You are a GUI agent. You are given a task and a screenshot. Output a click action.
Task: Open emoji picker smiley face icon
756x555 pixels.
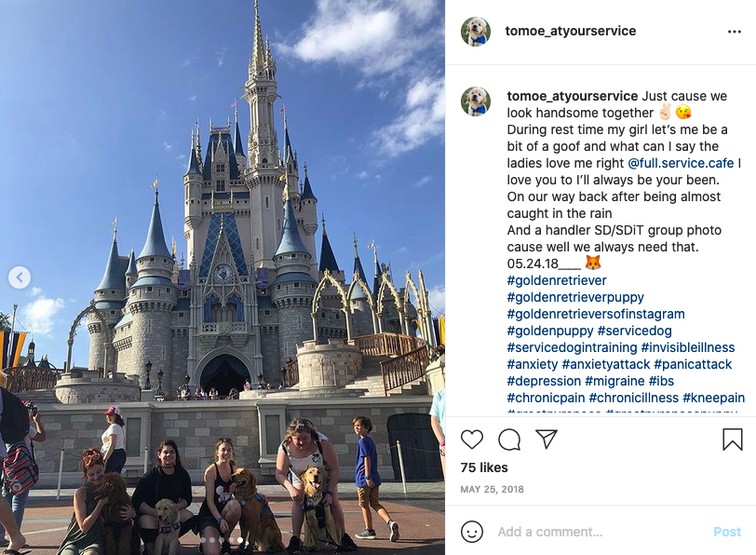point(471,532)
